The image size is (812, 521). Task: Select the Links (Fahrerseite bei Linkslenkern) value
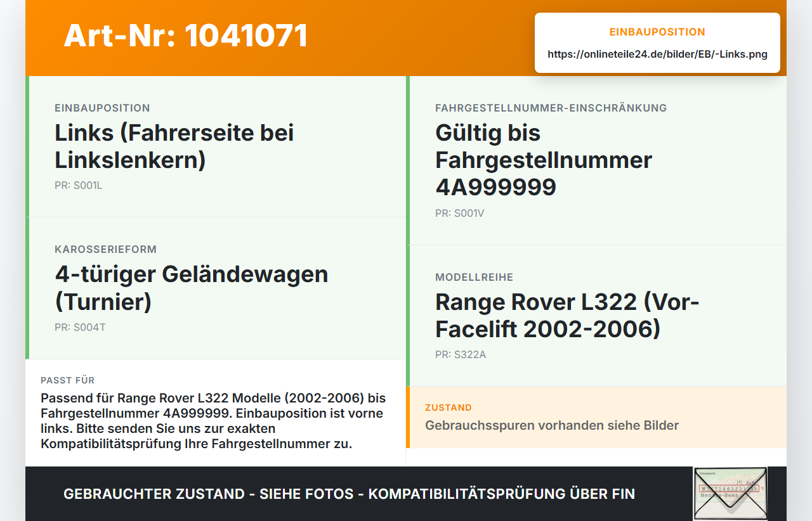[174, 146]
